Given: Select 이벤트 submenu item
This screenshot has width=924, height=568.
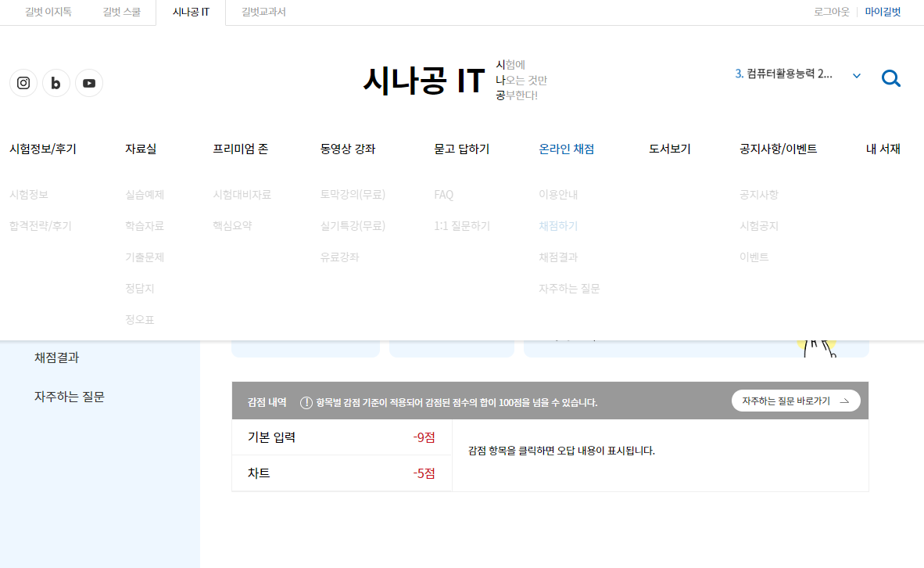Looking at the screenshot, I should click(x=754, y=257).
